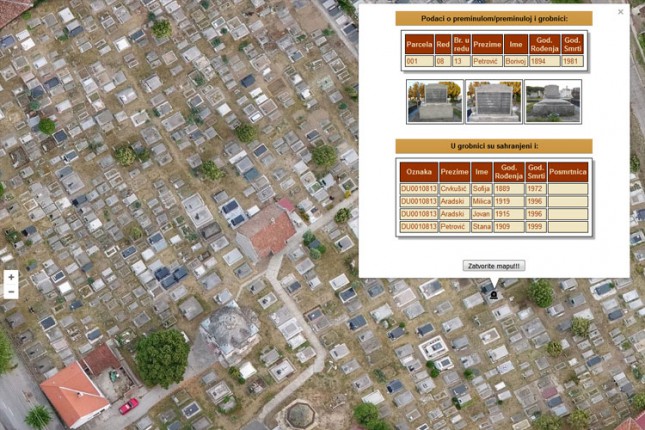
Task: Zoom out the map with minus button
Action: click(x=11, y=292)
